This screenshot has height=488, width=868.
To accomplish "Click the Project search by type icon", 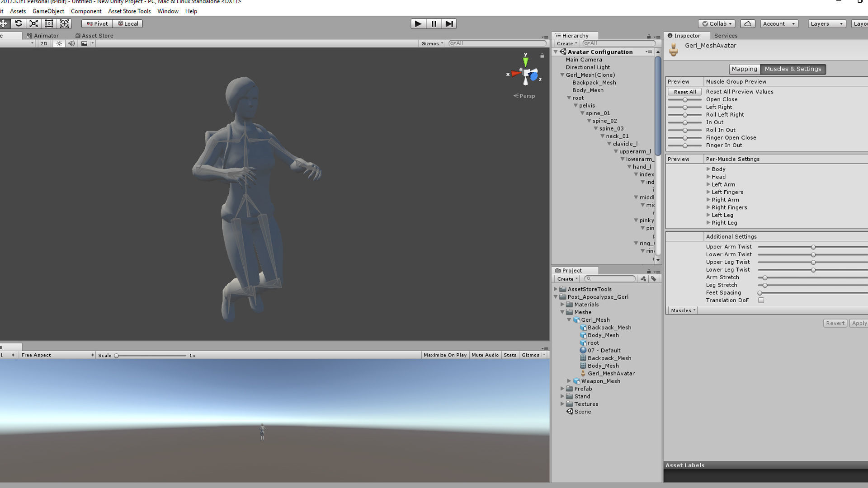I will pyautogui.click(x=643, y=279).
